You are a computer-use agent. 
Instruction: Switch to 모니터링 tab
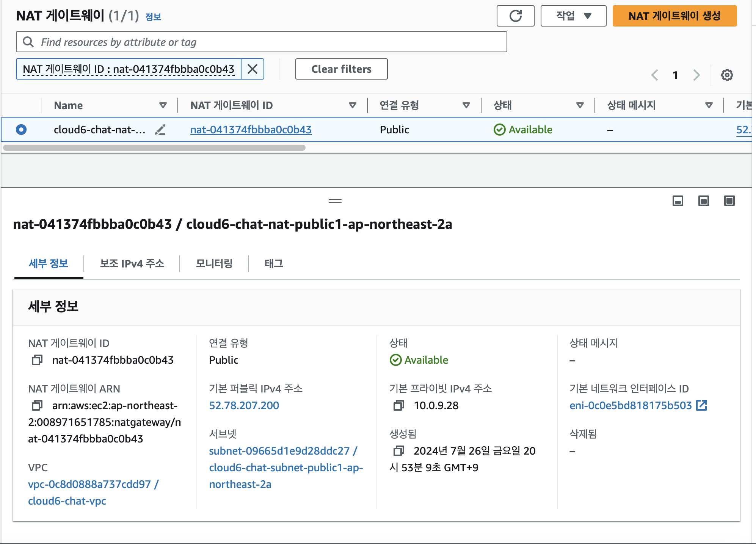(214, 263)
